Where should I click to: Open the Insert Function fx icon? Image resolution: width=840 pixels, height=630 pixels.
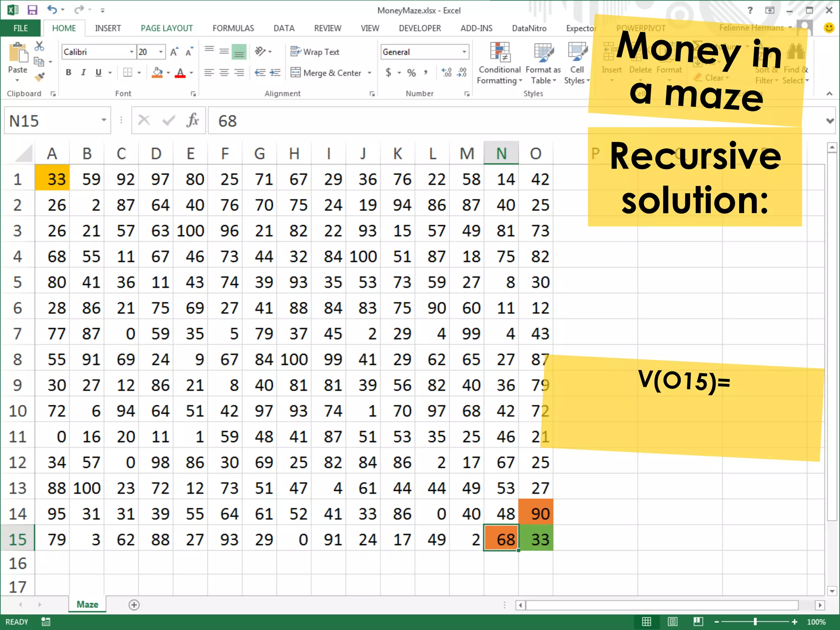(x=192, y=121)
